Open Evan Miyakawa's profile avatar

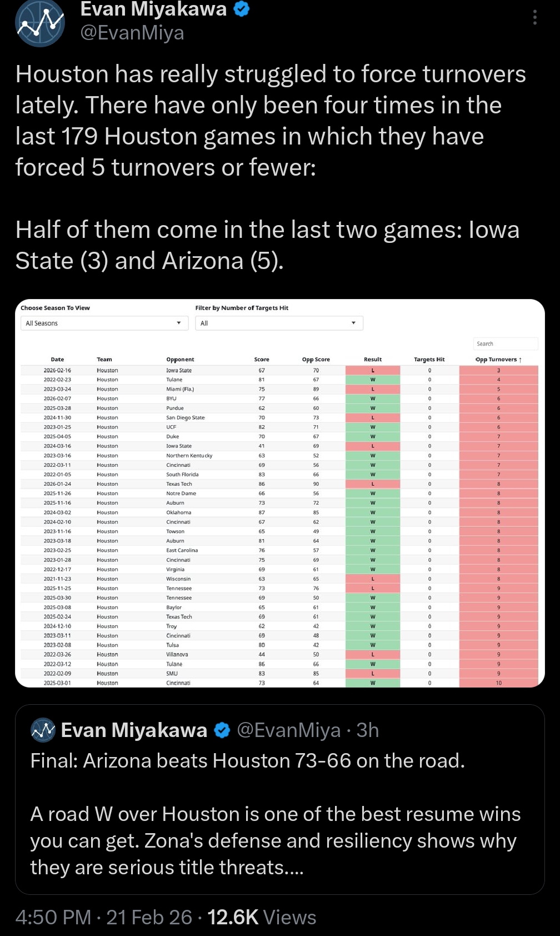coord(40,23)
